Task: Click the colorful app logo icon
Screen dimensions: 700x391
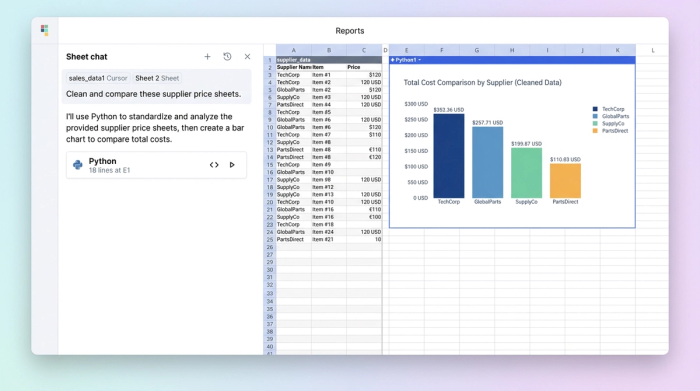Action: (x=44, y=30)
